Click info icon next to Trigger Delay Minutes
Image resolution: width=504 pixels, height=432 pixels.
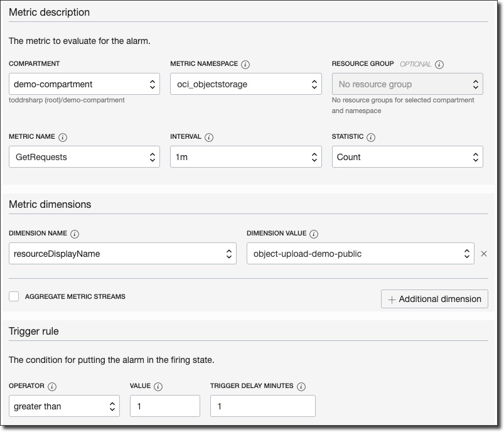tap(301, 386)
